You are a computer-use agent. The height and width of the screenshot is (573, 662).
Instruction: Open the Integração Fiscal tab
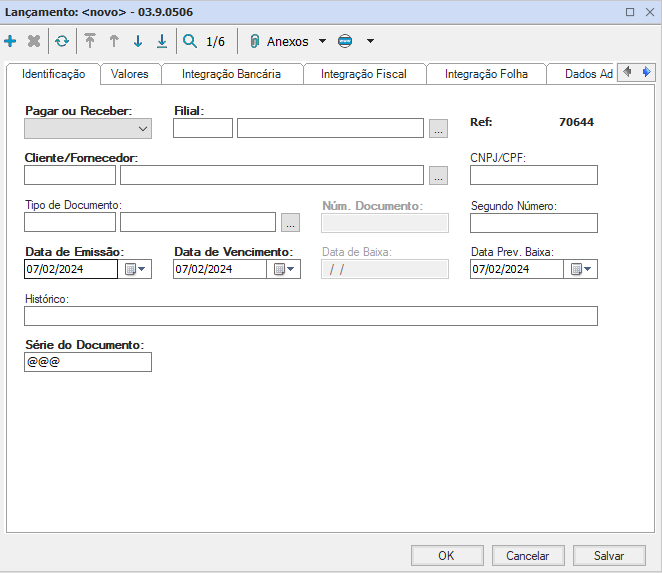pyautogui.click(x=363, y=74)
